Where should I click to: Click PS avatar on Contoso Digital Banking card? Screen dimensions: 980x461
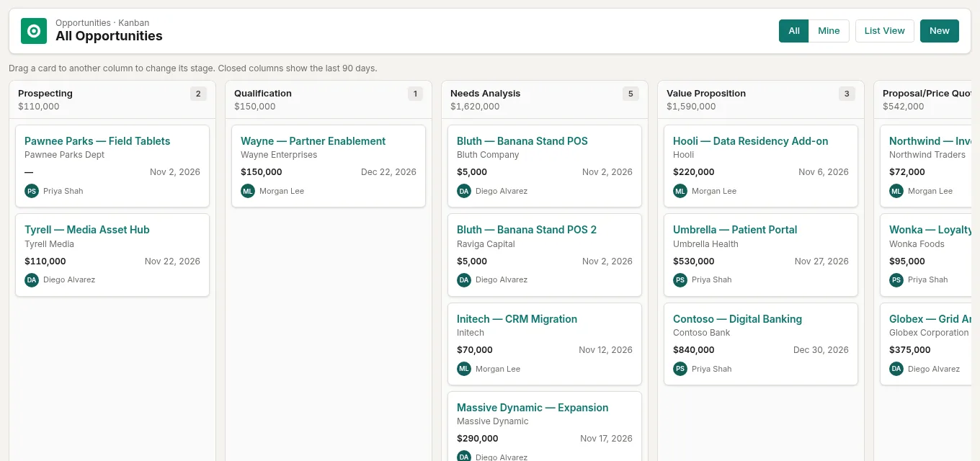(x=680, y=369)
